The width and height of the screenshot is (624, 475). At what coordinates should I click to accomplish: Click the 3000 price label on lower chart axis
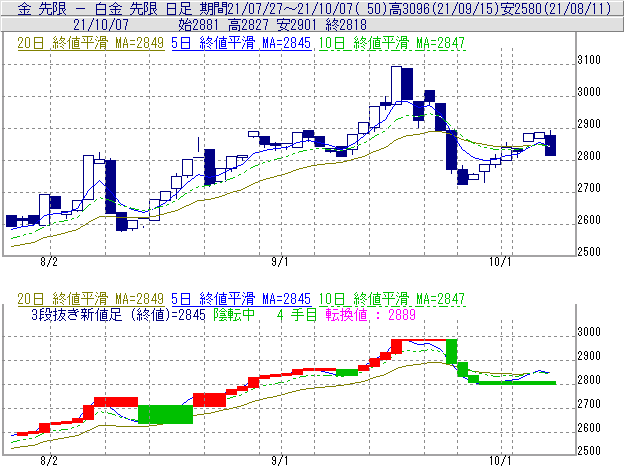click(589, 332)
